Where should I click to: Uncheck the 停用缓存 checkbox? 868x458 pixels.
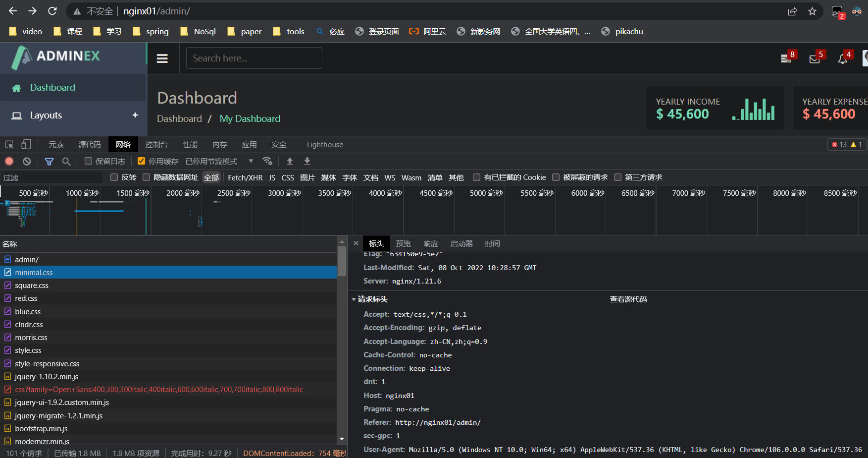click(x=141, y=161)
